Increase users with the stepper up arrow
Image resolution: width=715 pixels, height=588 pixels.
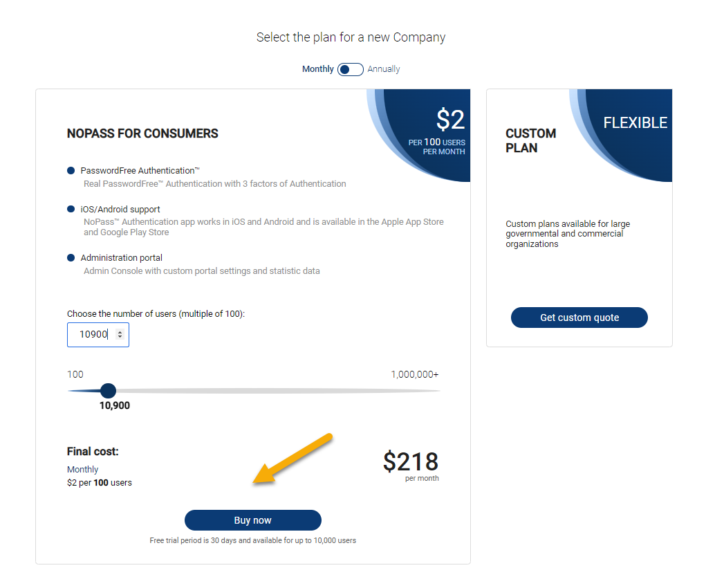pyautogui.click(x=120, y=331)
